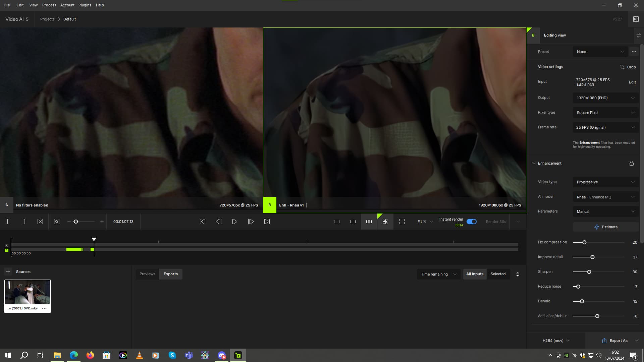Viewport: 644px width, 362px height.
Task: Switch to the Previews tab
Action: coord(147,274)
